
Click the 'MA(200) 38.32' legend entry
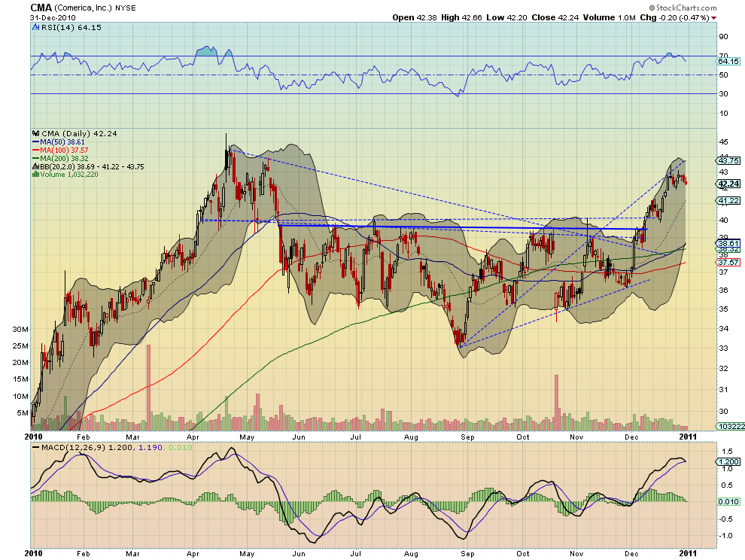(x=64, y=158)
